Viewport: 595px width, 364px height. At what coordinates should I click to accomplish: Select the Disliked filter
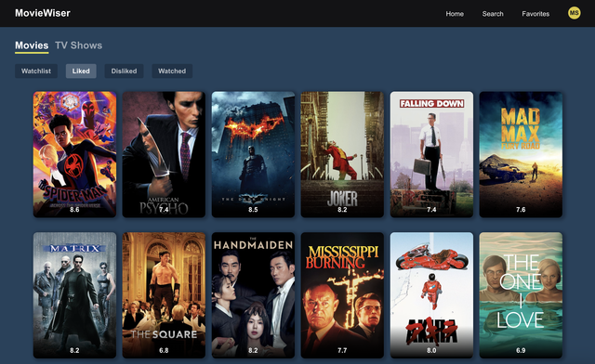pos(124,71)
